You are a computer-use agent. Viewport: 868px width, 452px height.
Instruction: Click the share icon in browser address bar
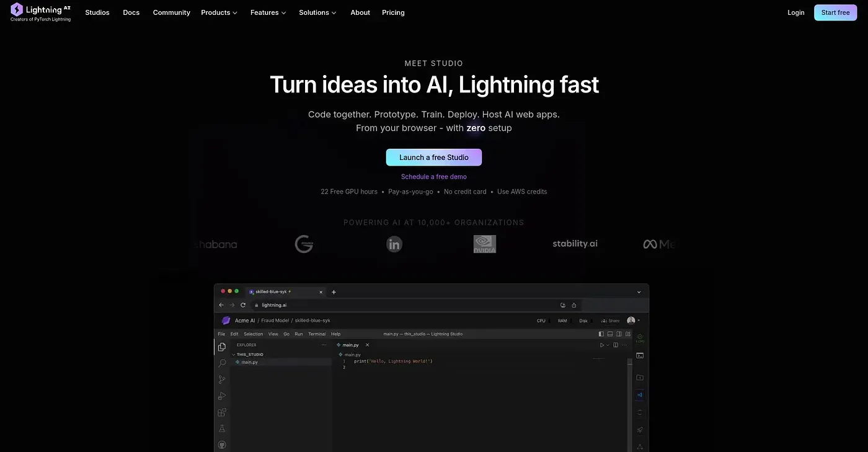[x=574, y=305]
